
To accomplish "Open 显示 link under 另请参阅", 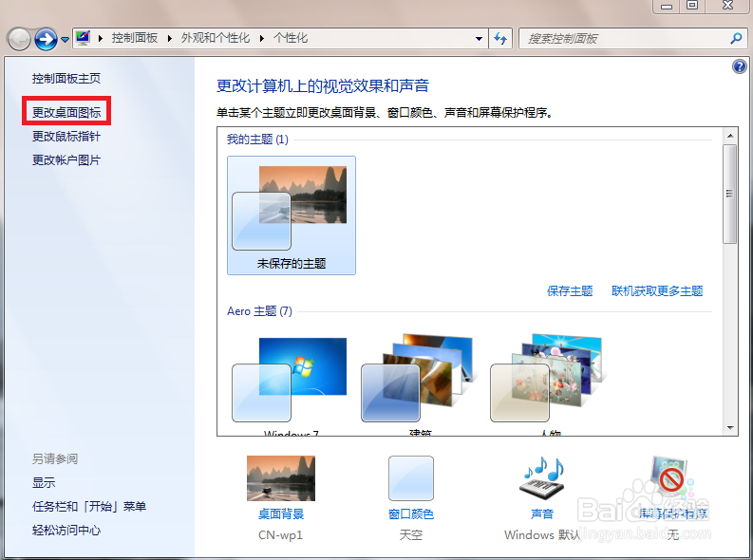I will click(44, 483).
